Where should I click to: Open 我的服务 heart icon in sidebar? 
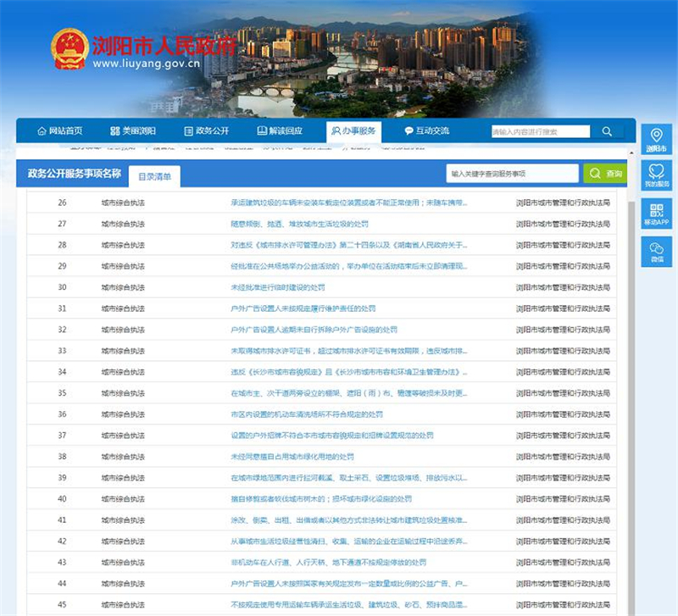pos(656,173)
